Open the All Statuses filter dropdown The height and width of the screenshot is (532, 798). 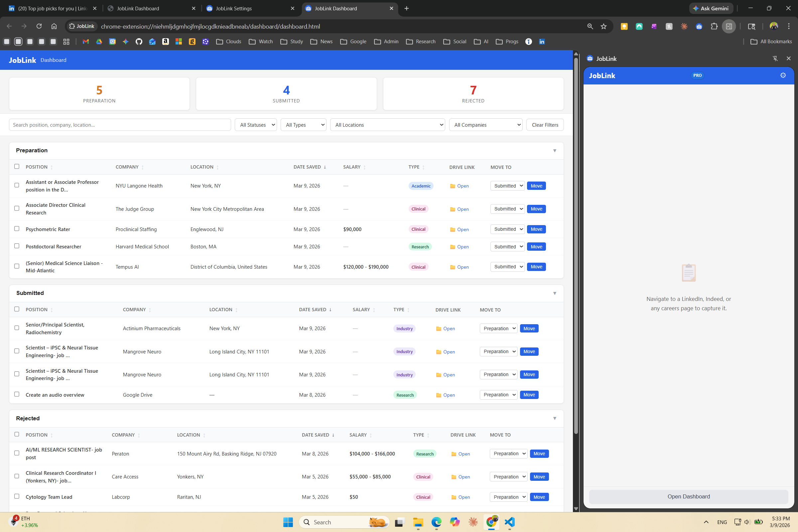point(256,125)
